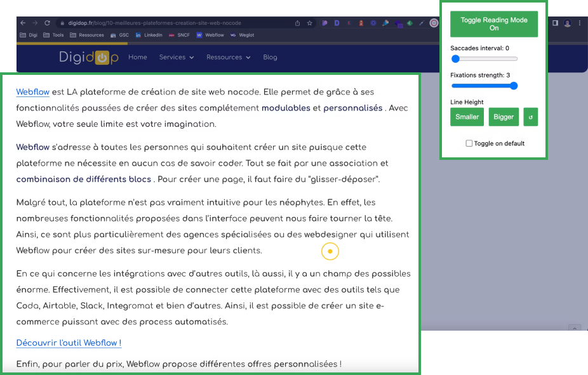This screenshot has height=375, width=588.
Task: Open the Tools bookmarks folder
Action: coord(53,35)
